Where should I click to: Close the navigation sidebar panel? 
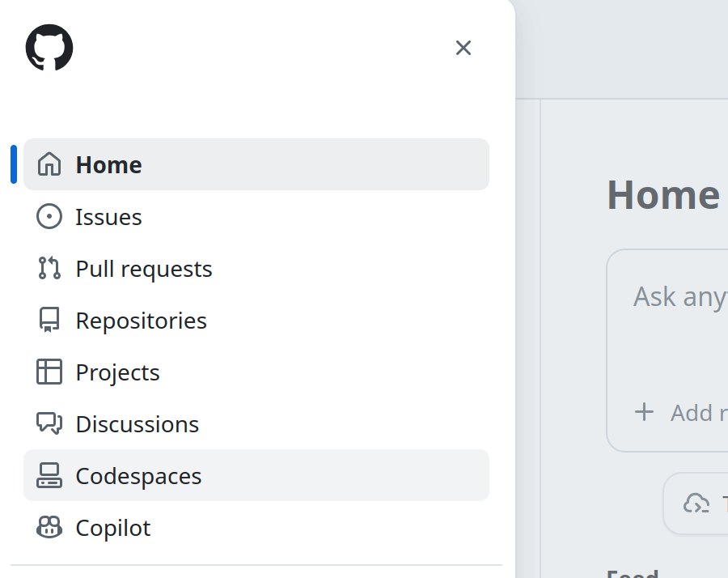(463, 48)
